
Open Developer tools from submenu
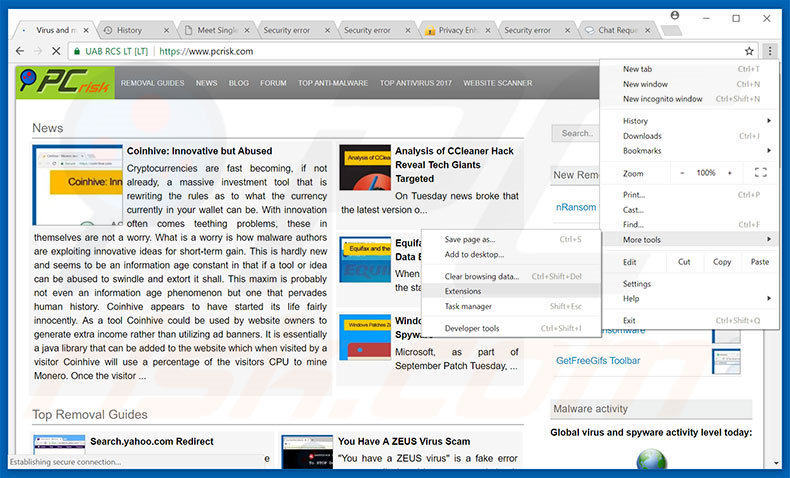coord(511,328)
